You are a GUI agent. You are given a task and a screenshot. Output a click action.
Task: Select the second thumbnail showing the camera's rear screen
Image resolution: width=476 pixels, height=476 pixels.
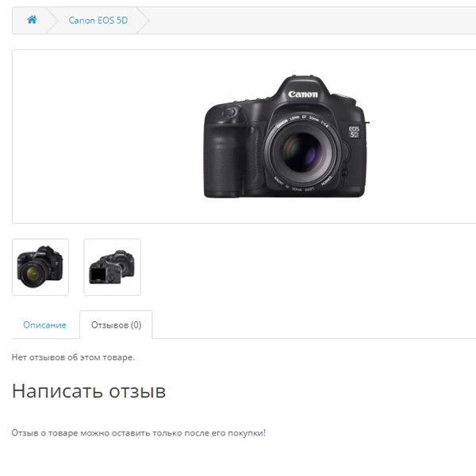pyautogui.click(x=113, y=267)
